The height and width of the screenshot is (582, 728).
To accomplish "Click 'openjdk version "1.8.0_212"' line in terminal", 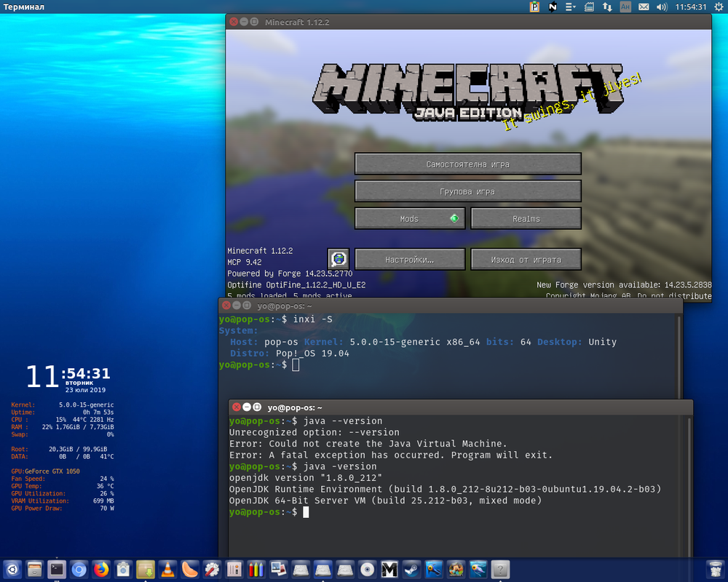I will [x=306, y=477].
